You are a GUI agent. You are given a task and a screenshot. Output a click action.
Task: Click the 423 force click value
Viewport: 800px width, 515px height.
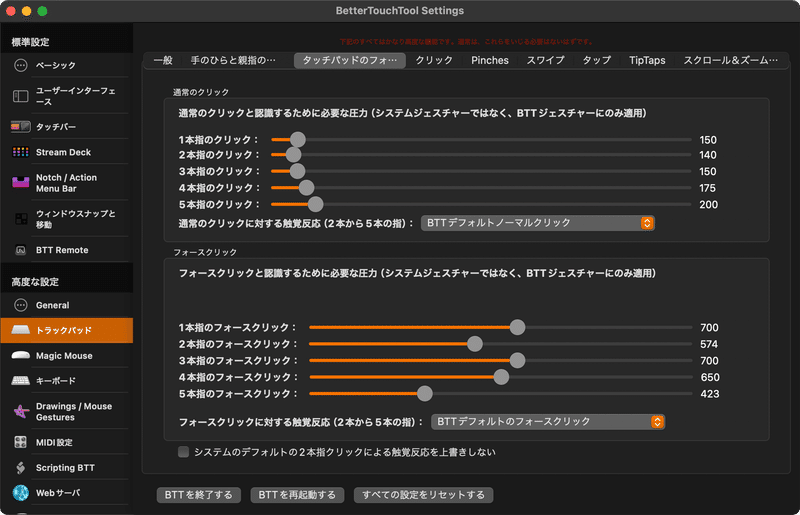pyautogui.click(x=710, y=394)
